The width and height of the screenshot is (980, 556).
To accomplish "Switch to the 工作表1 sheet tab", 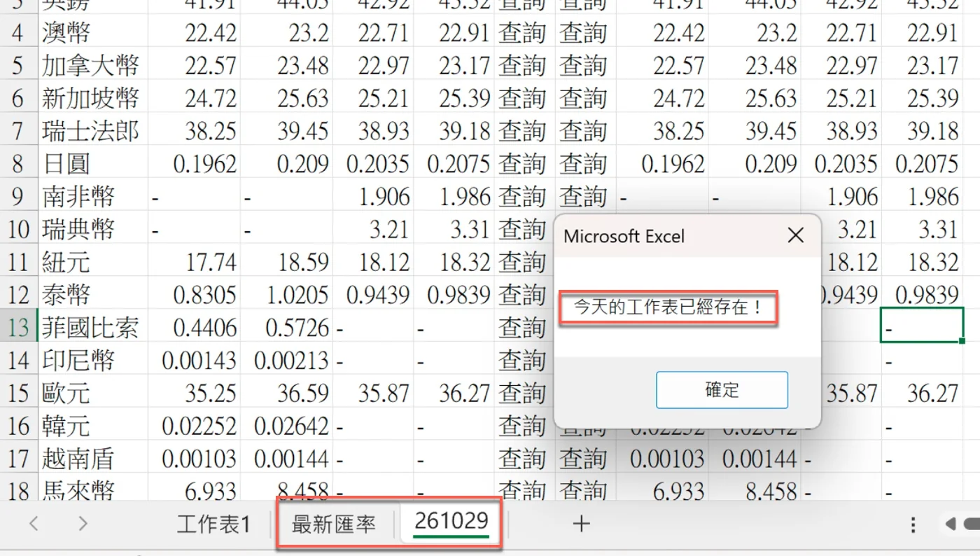I will pos(213,524).
